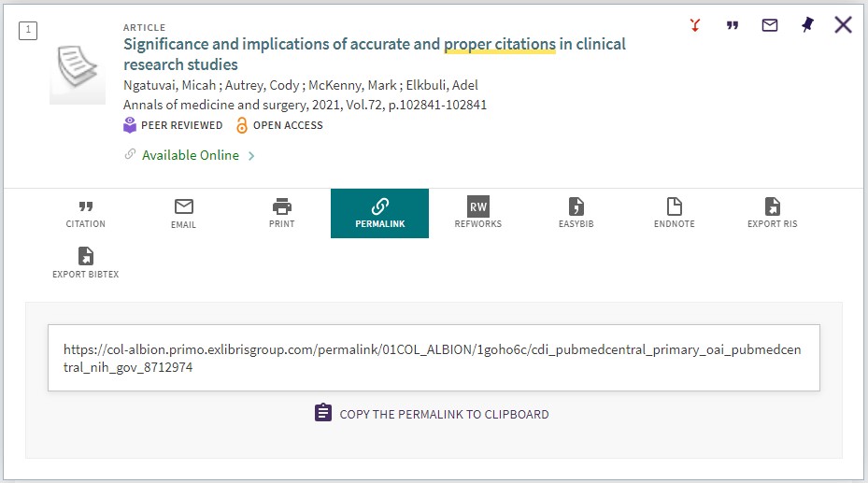Expand the chevron next to Available Online
The width and height of the screenshot is (868, 483).
click(x=251, y=156)
